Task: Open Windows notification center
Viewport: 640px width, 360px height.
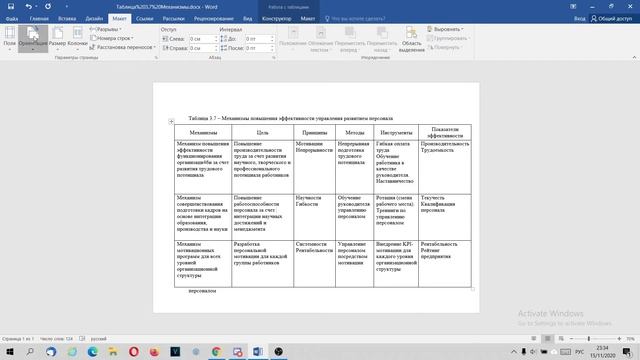Action: (x=627, y=351)
